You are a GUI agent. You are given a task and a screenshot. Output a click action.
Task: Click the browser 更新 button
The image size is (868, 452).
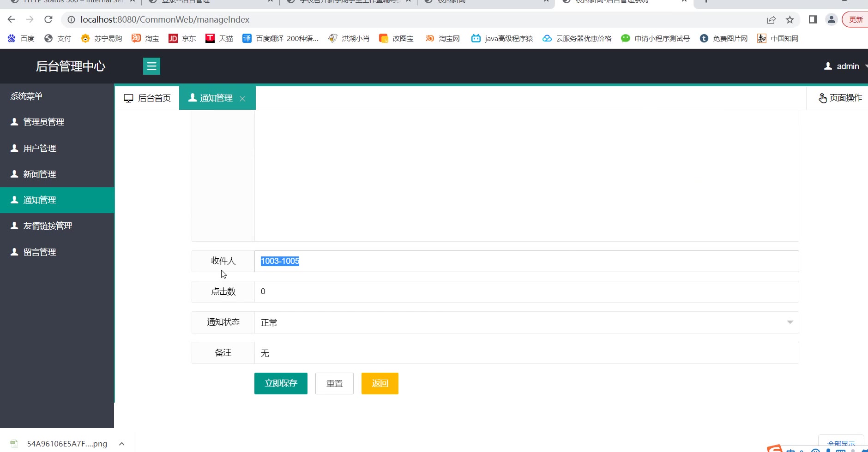856,19
